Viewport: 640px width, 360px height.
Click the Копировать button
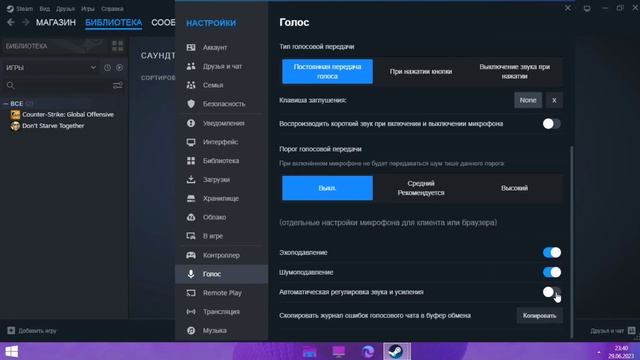tap(539, 316)
